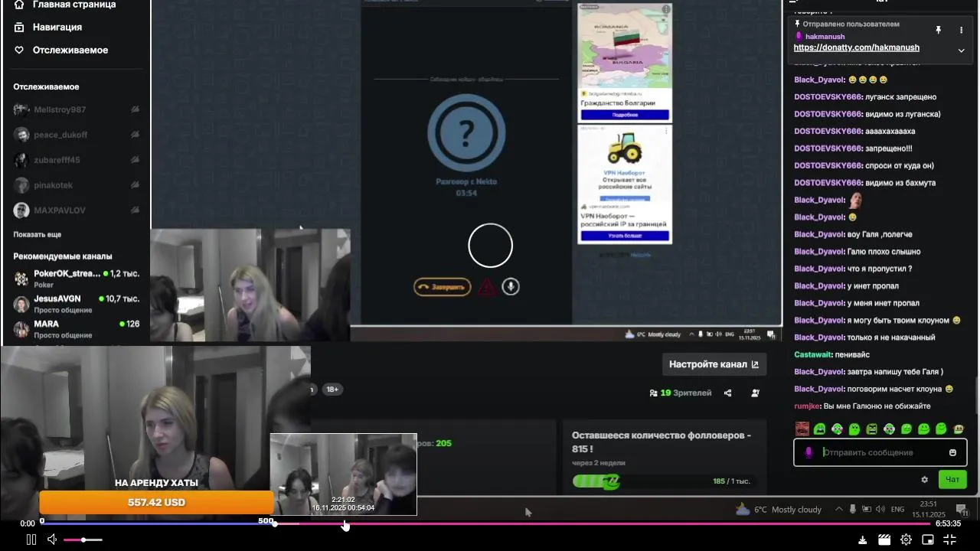This screenshot has width=980, height=551.
Task: Insert last beige emote in emote row
Action: coord(959,429)
